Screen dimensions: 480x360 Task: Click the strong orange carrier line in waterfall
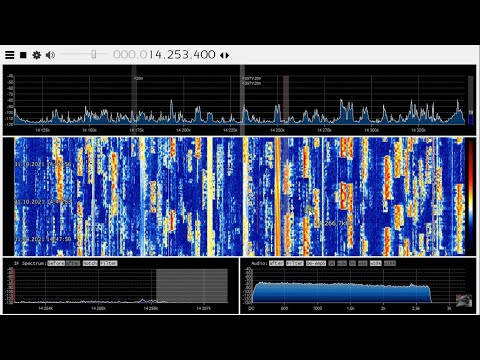click(277, 197)
